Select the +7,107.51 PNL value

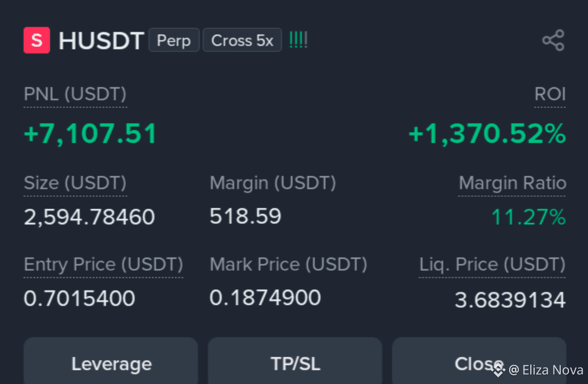point(90,133)
